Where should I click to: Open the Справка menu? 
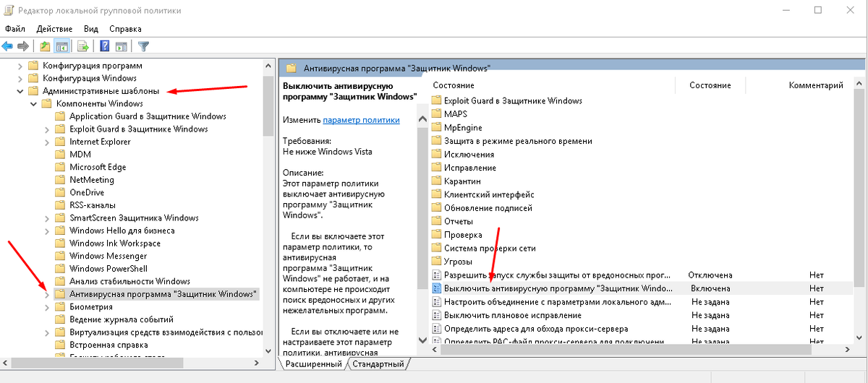click(126, 29)
